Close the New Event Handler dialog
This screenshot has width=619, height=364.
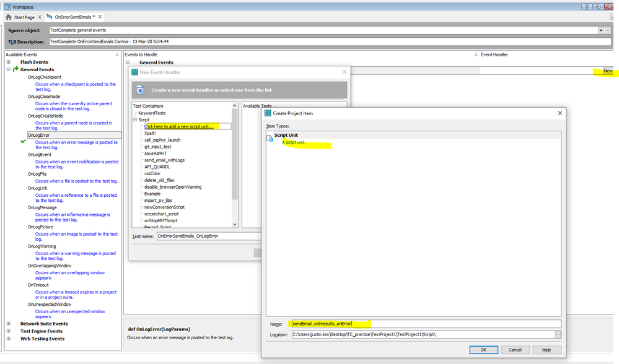[345, 72]
